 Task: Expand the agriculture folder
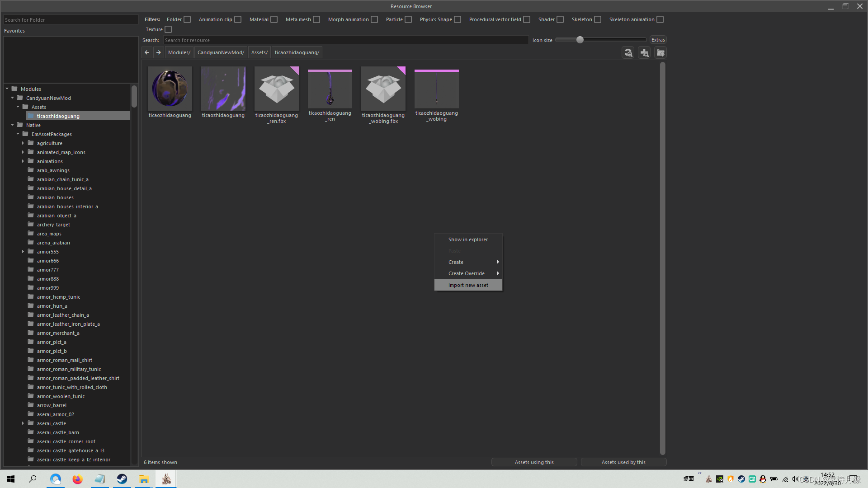(x=23, y=143)
